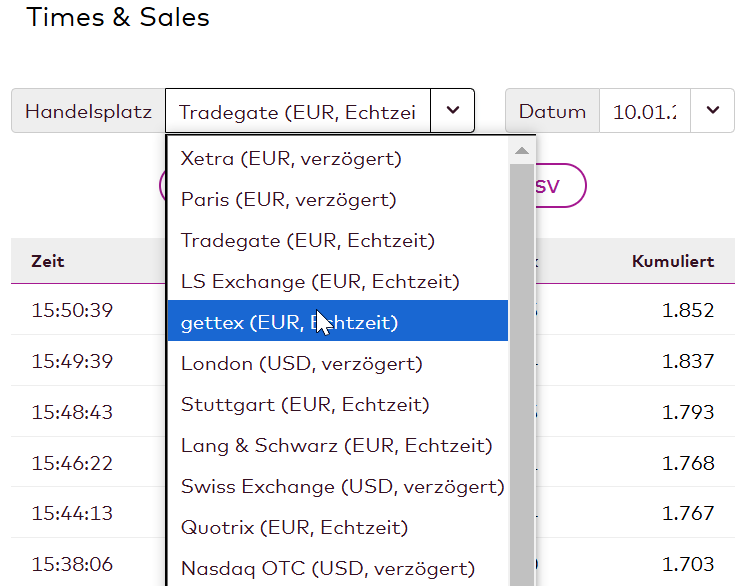Click the Kumuliert column header
The width and height of the screenshot is (746, 586).
tap(673, 261)
